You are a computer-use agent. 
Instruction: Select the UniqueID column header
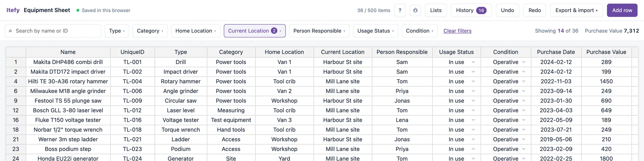[132, 52]
